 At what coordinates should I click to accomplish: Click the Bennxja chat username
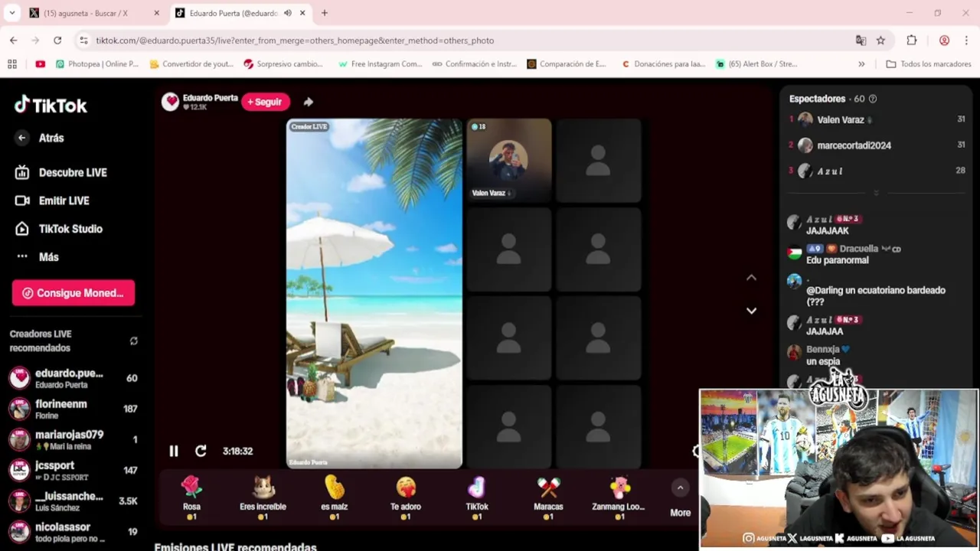coord(822,350)
